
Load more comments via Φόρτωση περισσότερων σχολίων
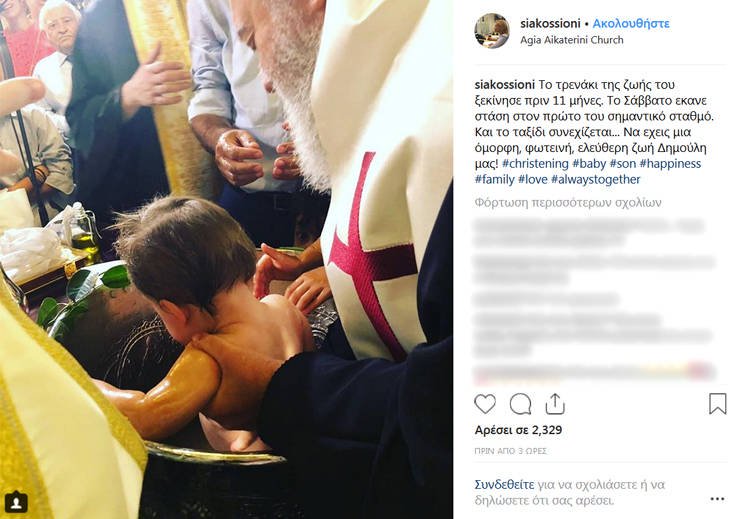tap(568, 203)
